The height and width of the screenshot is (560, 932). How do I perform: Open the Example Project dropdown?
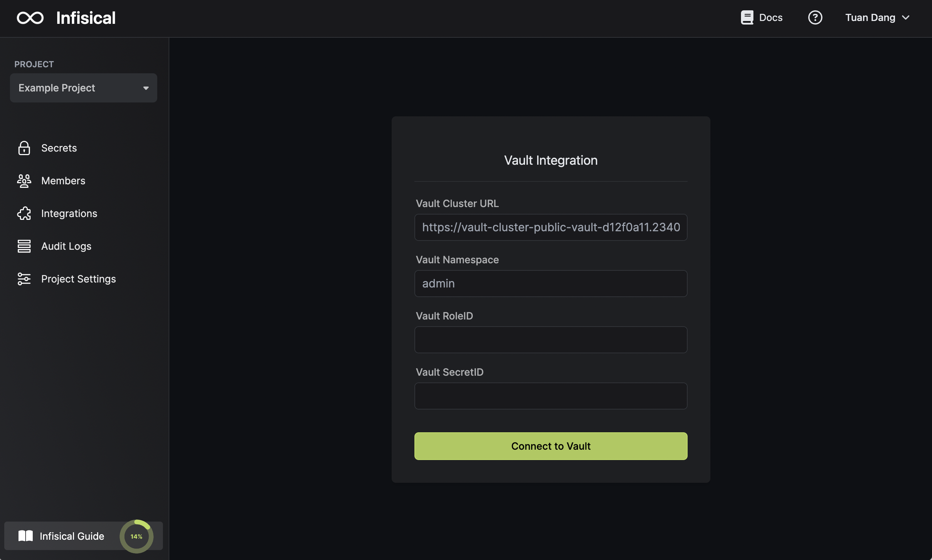tap(83, 88)
